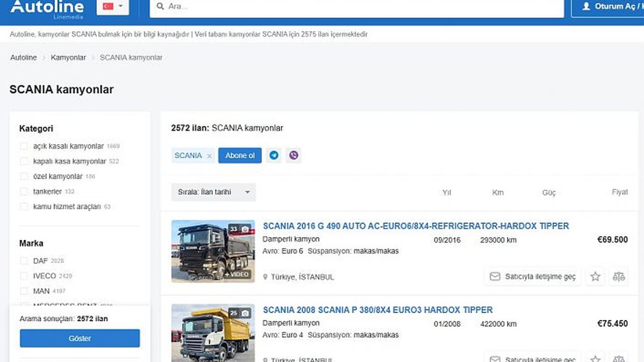This screenshot has height=362, width=644.
Task: Click the user account icon to sign in
Action: (x=586, y=7)
